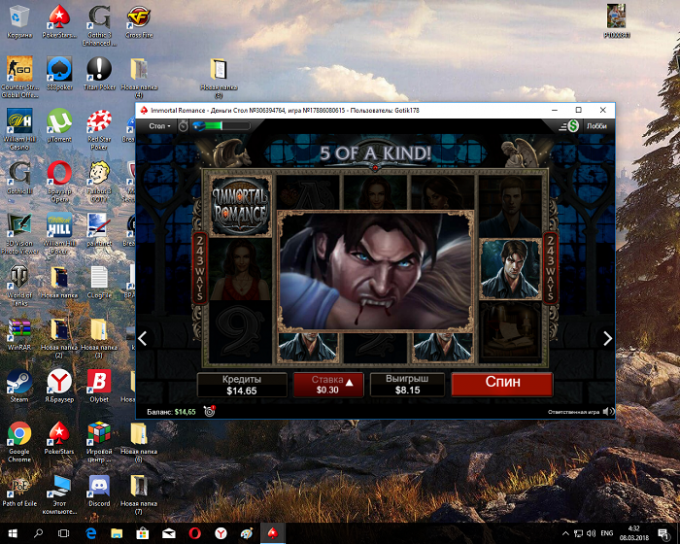Image resolution: width=680 pixels, height=544 pixels.
Task: Open Я.Браузер desktop shortcut
Action: (59, 386)
